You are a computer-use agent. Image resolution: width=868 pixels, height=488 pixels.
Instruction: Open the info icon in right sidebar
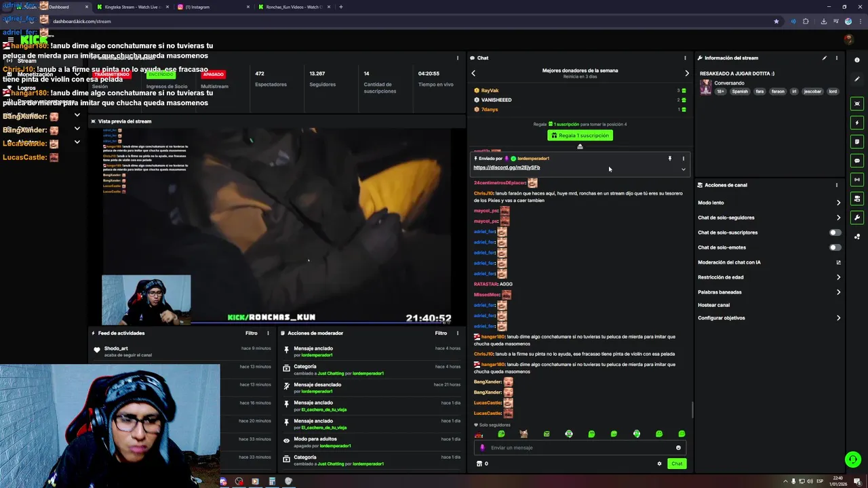click(857, 60)
